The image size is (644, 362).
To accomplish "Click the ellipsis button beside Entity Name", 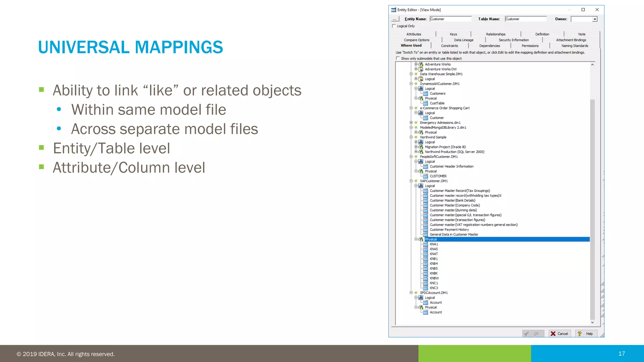I will tap(395, 19).
